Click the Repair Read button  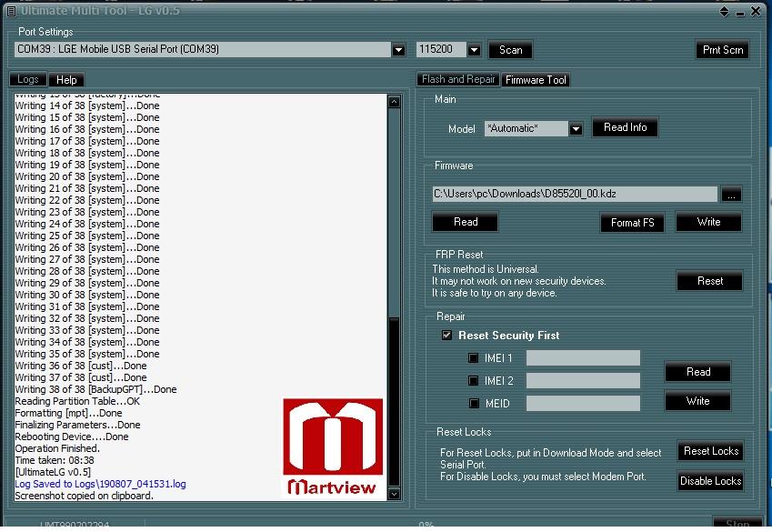tap(698, 372)
